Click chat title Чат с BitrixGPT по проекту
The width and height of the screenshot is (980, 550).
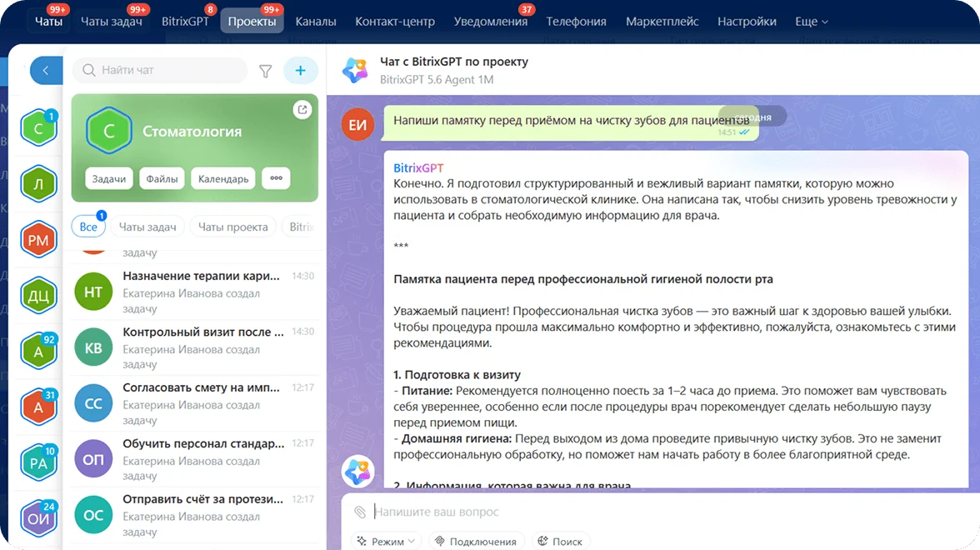[453, 62]
